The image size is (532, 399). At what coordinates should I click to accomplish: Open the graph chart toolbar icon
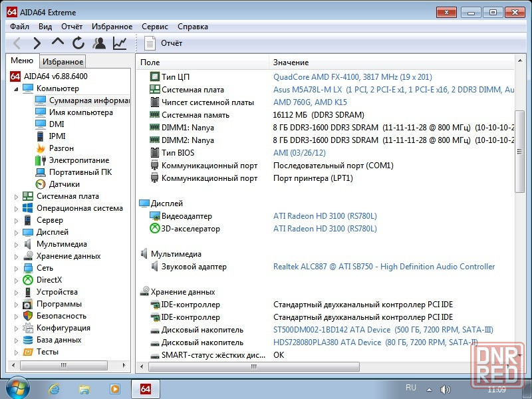pyautogui.click(x=120, y=43)
